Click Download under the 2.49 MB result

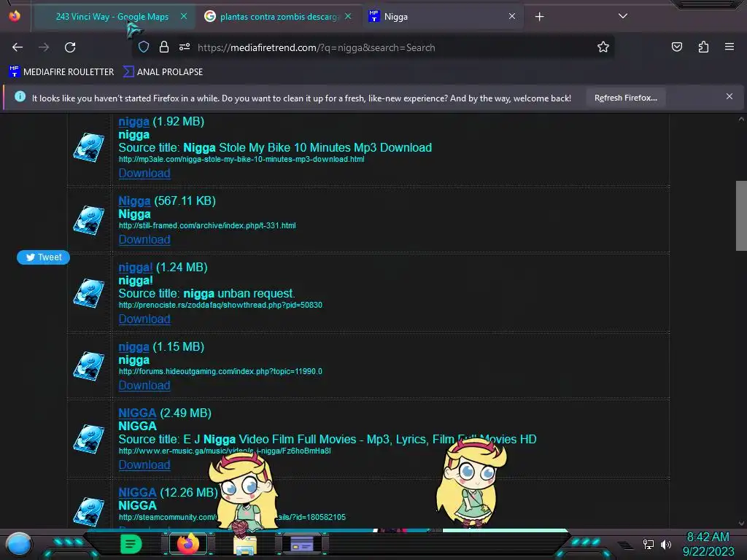(144, 464)
